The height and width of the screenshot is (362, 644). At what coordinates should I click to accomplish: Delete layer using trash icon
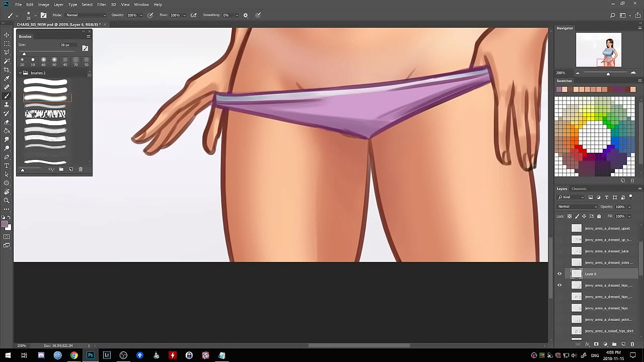(632, 344)
